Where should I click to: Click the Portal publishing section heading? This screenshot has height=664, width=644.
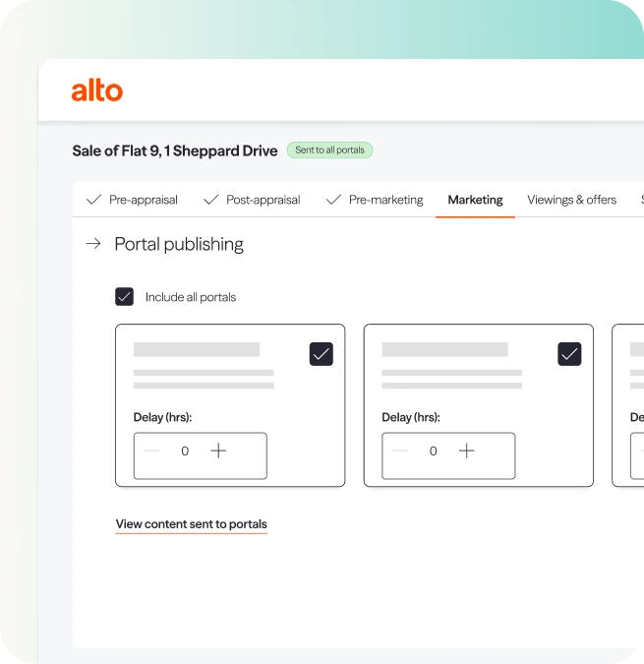179,244
